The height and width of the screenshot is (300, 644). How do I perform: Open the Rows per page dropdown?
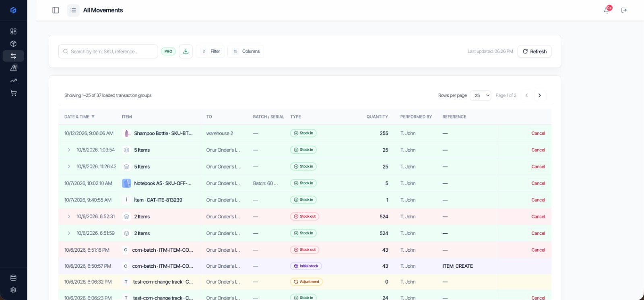pos(480,95)
